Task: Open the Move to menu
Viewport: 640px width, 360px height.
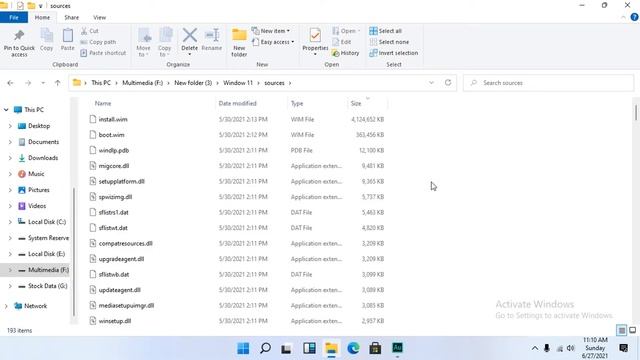Action: pos(144,43)
